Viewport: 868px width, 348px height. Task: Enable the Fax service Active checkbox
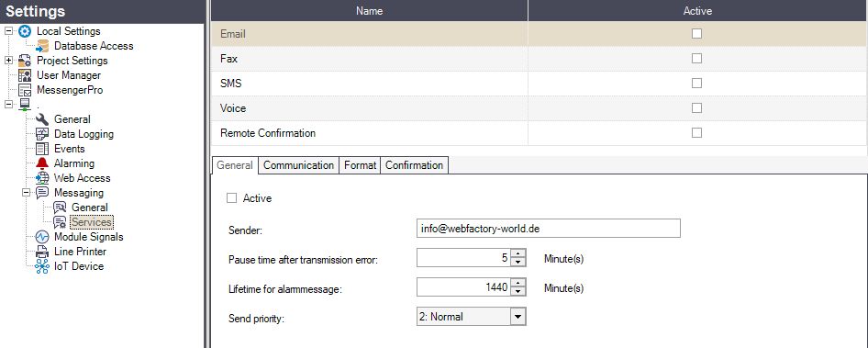click(x=697, y=58)
